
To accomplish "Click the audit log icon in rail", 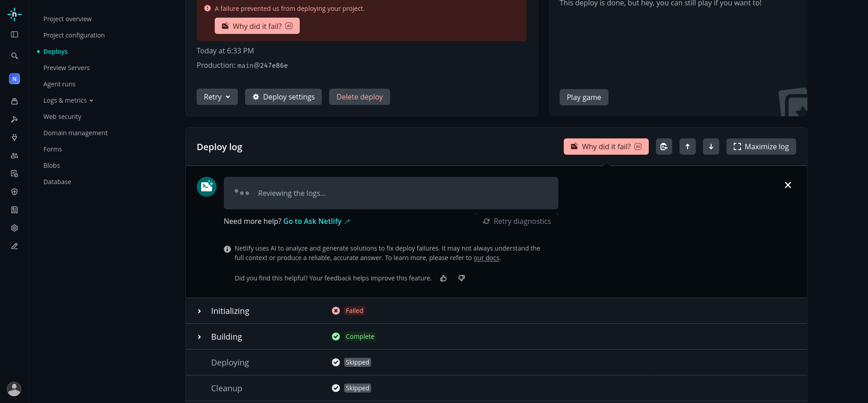I will (14, 174).
